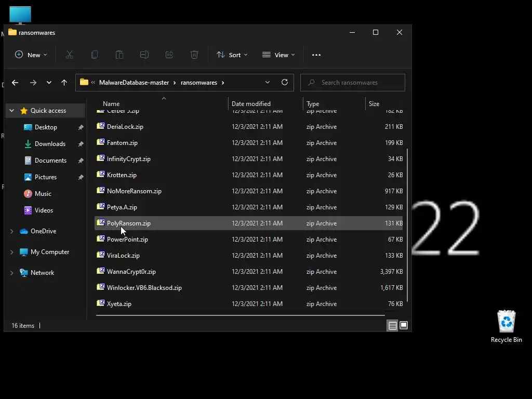Click the Share icon in toolbar
This screenshot has height=399, width=532.
tap(169, 55)
